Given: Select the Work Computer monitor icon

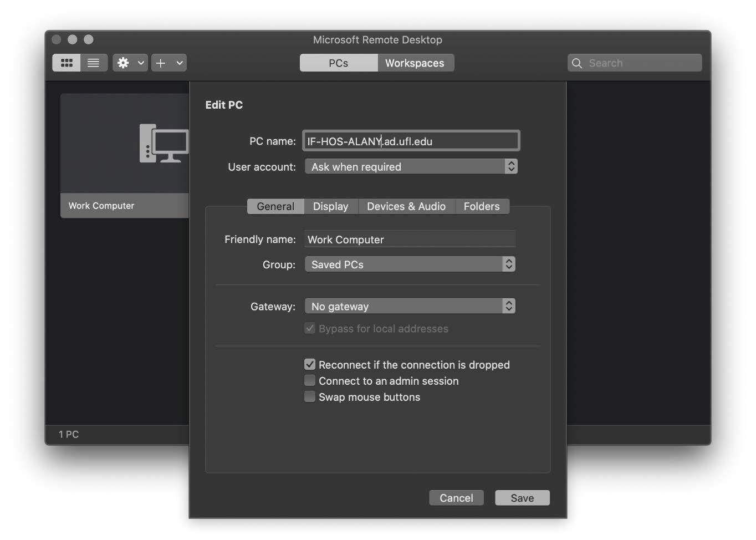Looking at the screenshot, I should tap(164, 143).
